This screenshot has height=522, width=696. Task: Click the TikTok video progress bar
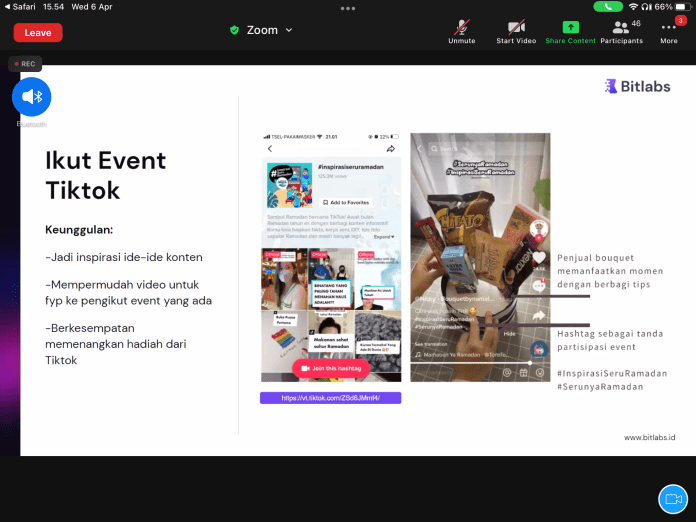[x=480, y=363]
